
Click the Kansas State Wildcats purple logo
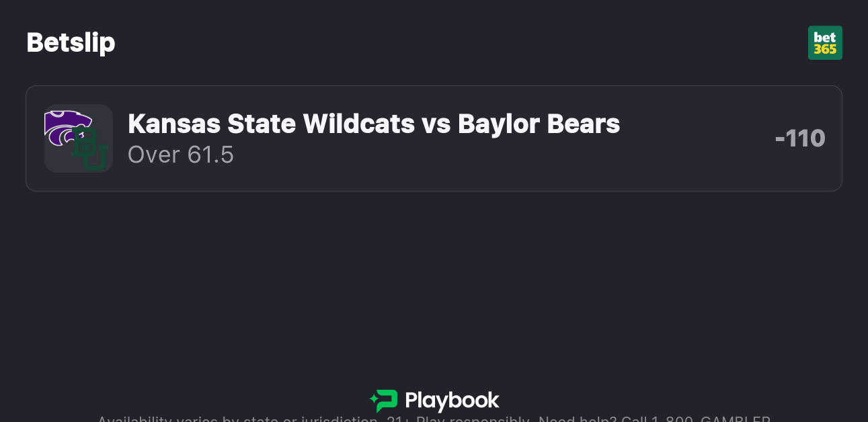[66, 126]
